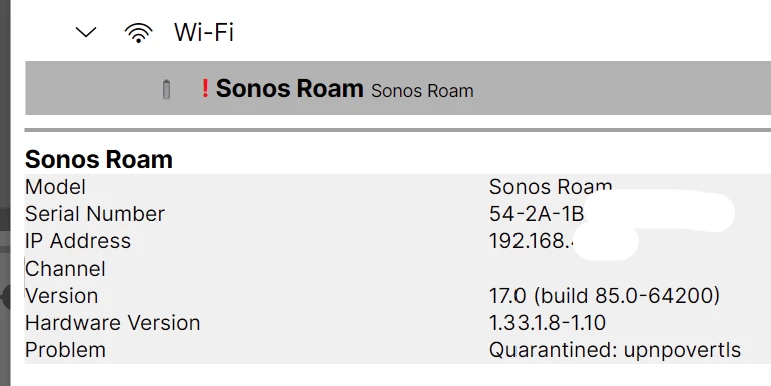Click the version value 17.0 build 85.0-64200
771x386 pixels.
604,296
